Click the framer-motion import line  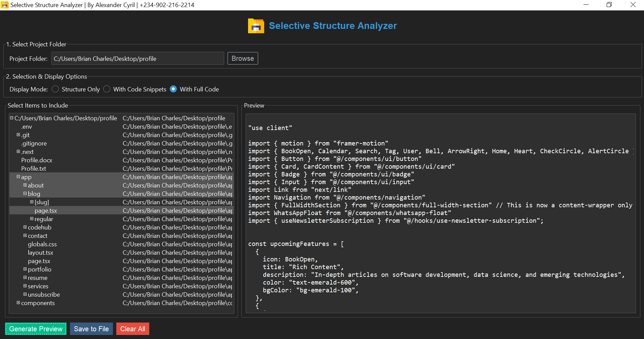coord(318,143)
